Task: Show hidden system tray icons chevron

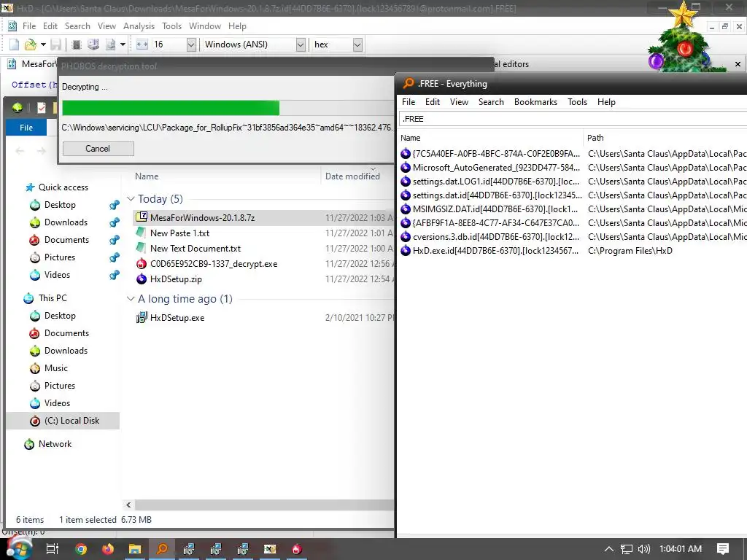Action: 608,549
